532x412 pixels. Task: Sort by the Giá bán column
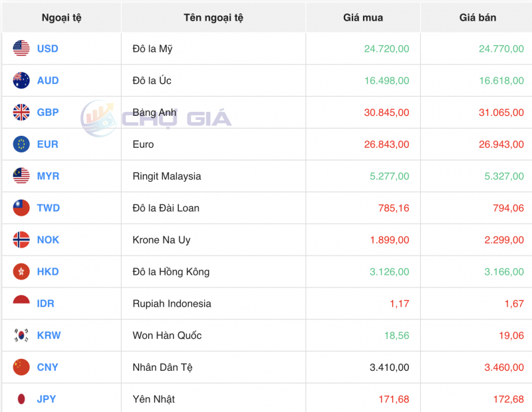tap(475, 17)
